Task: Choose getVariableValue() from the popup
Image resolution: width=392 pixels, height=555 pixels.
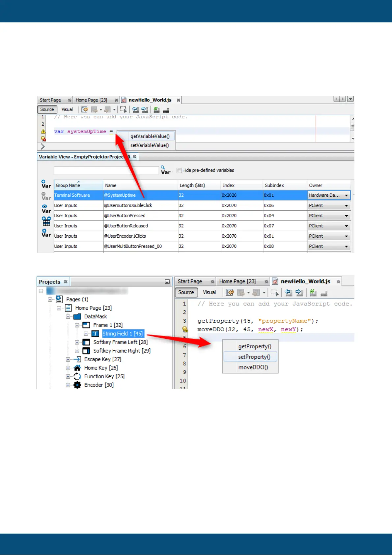Action: 150,136
